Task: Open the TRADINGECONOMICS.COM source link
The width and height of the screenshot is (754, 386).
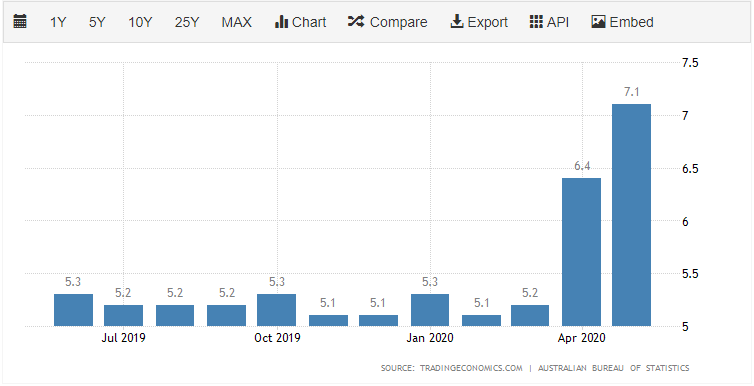Action: 471,368
